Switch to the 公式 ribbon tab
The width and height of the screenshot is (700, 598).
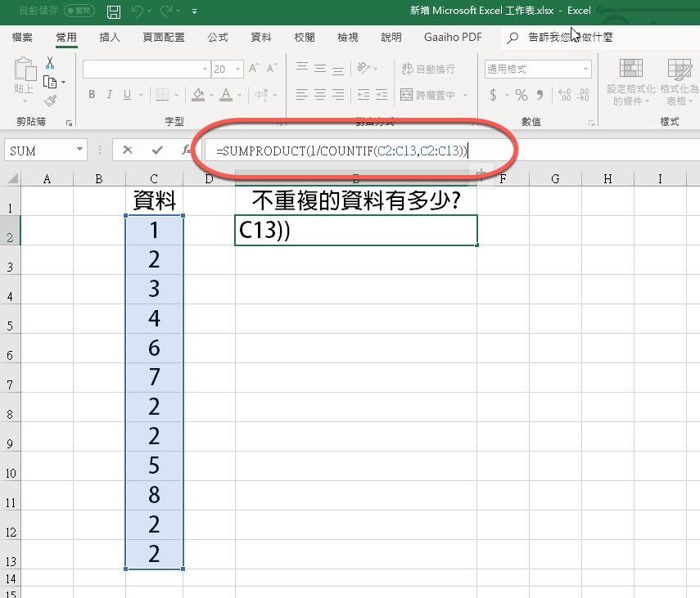[x=218, y=38]
